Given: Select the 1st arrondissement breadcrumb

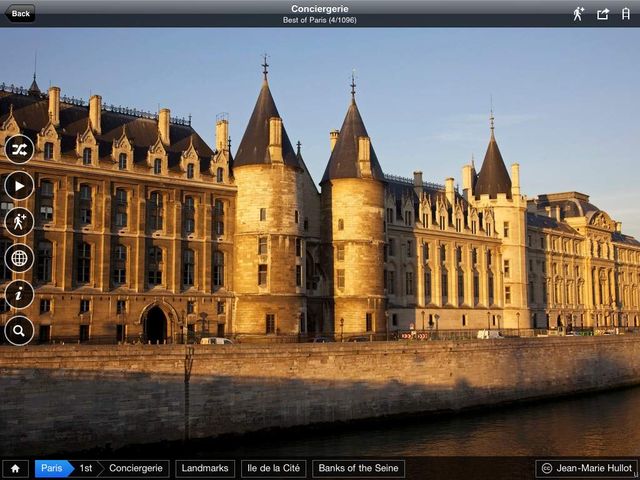Looking at the screenshot, I should click(87, 468).
